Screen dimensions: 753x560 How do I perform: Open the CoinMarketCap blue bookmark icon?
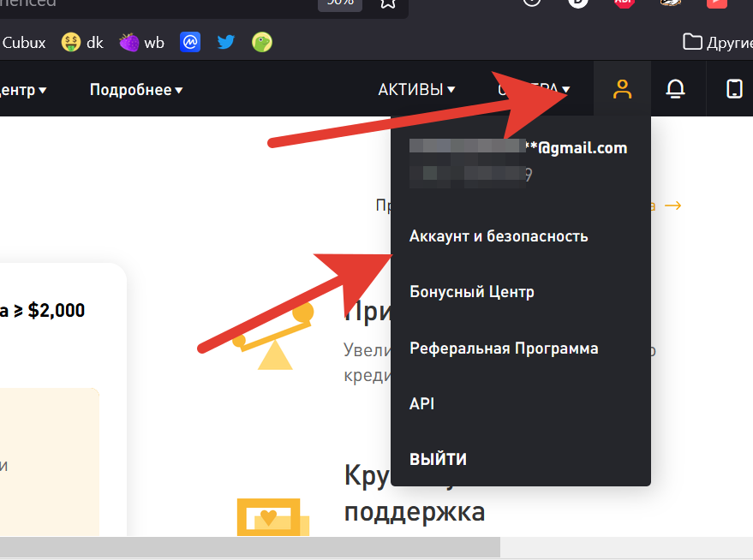(x=190, y=43)
